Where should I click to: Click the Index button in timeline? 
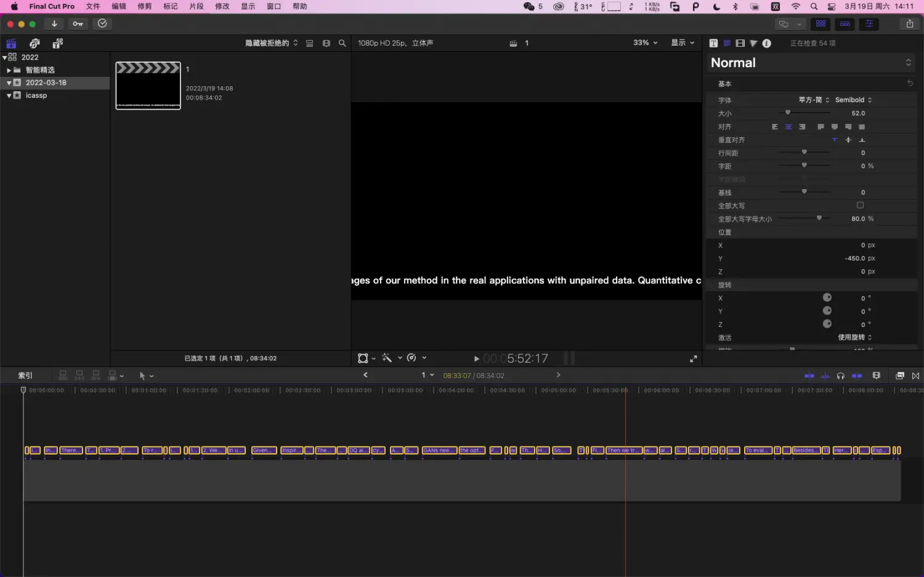pos(25,376)
